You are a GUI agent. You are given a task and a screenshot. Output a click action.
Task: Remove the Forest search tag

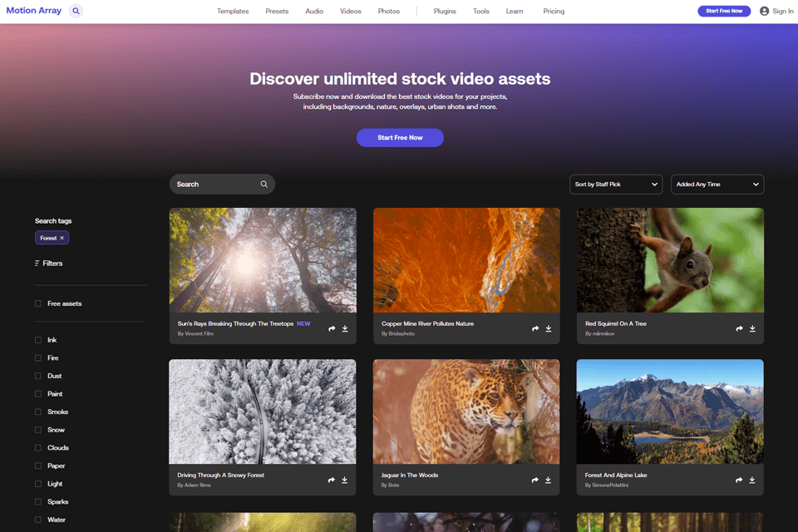[x=62, y=238]
